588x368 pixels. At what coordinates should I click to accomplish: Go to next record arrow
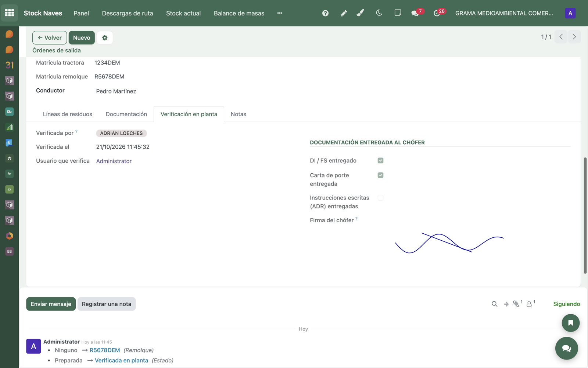574,37
